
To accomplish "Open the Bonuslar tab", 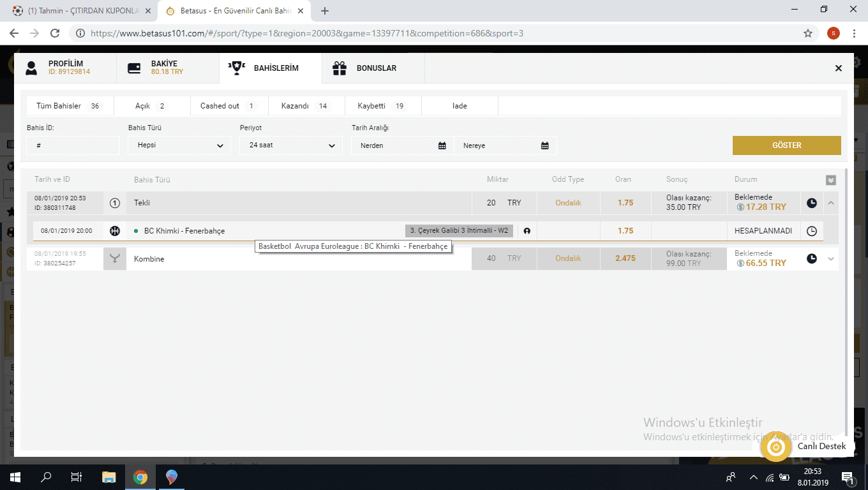I will [x=373, y=68].
